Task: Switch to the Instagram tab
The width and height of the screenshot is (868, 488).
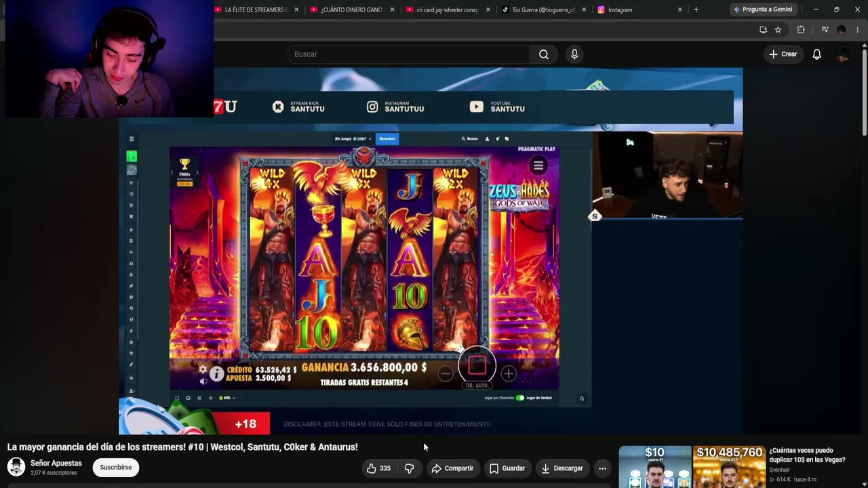Action: (x=639, y=9)
